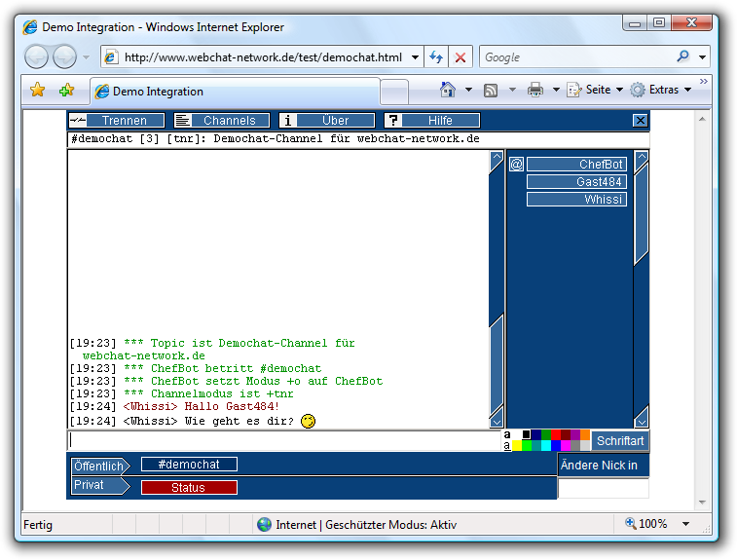This screenshot has height=560, width=737.
Task: Click the smiley emoticon in chat
Action: (x=308, y=421)
